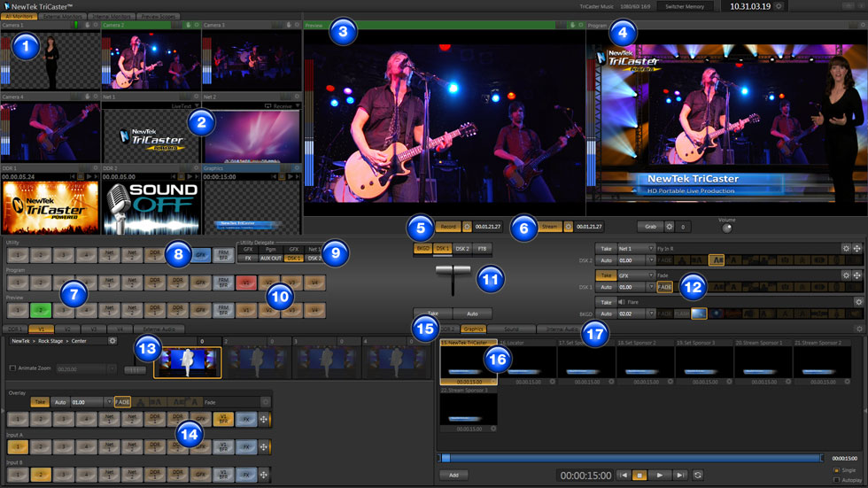This screenshot has width=868, height=488.
Task: Open Input B position tool
Action: (264, 475)
